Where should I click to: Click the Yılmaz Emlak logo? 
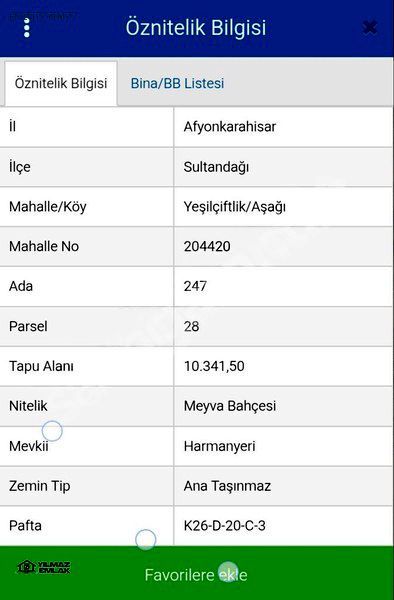click(x=44, y=567)
